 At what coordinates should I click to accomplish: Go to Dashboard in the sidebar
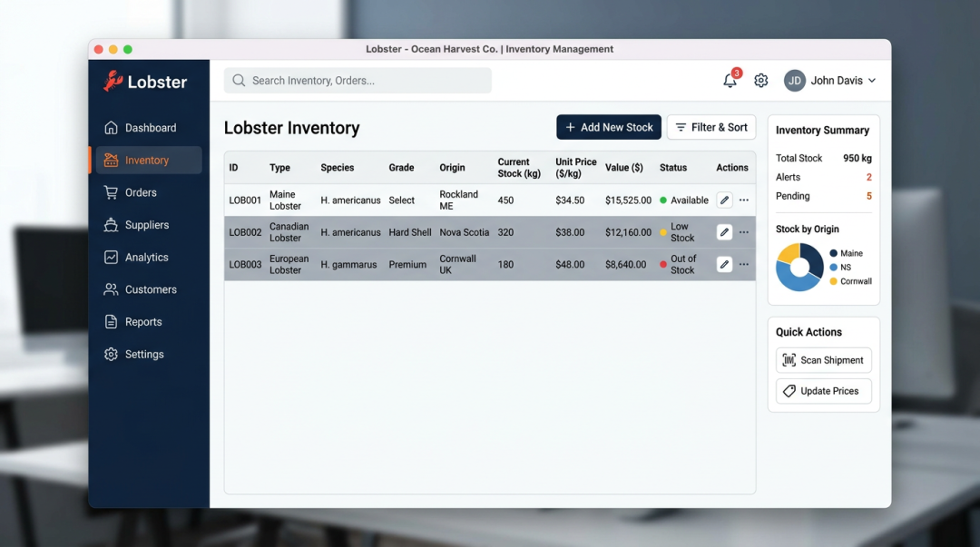[150, 128]
